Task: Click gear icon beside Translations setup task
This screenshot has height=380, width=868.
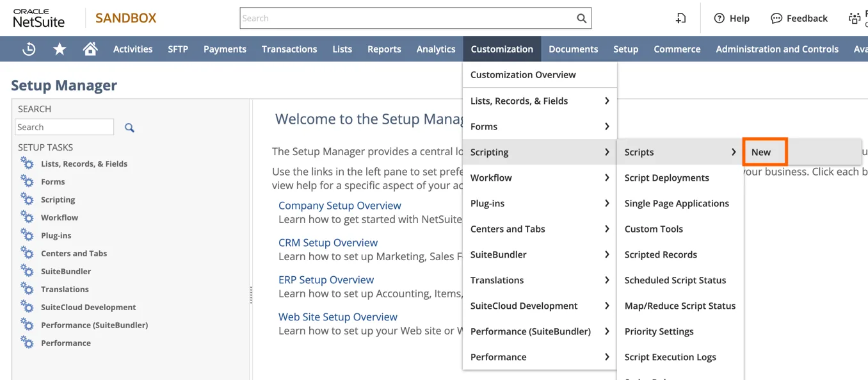Action: (x=27, y=289)
